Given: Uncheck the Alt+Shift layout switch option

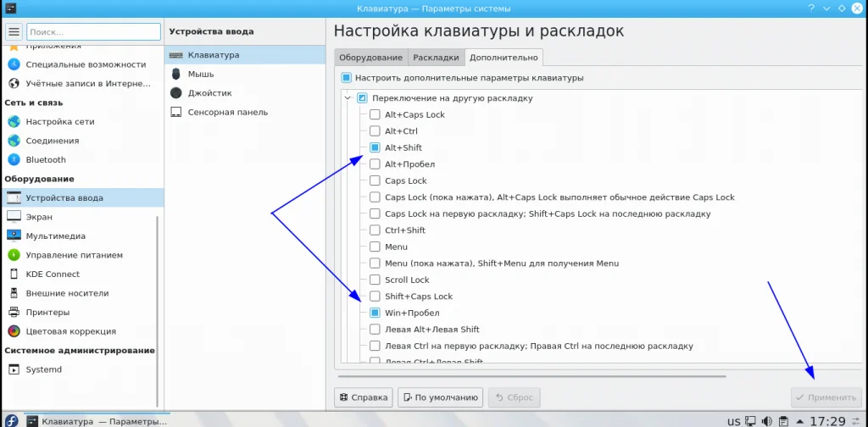Looking at the screenshot, I should pyautogui.click(x=375, y=147).
